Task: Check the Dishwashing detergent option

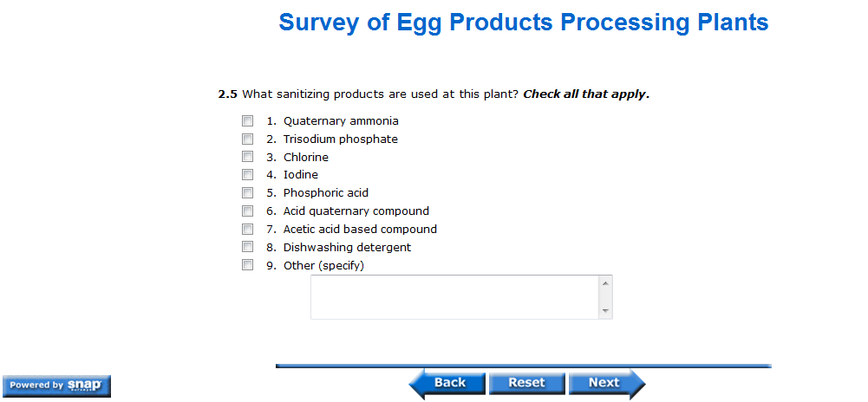Action: [x=247, y=247]
